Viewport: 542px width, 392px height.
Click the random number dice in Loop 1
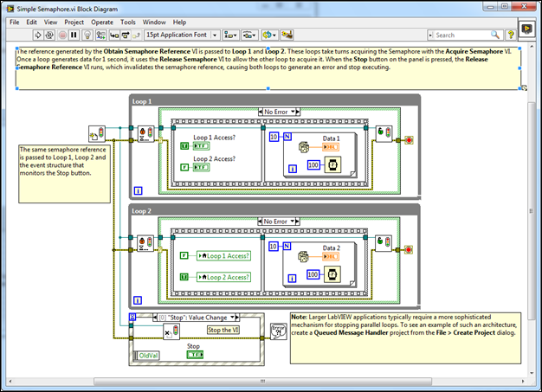303,149
